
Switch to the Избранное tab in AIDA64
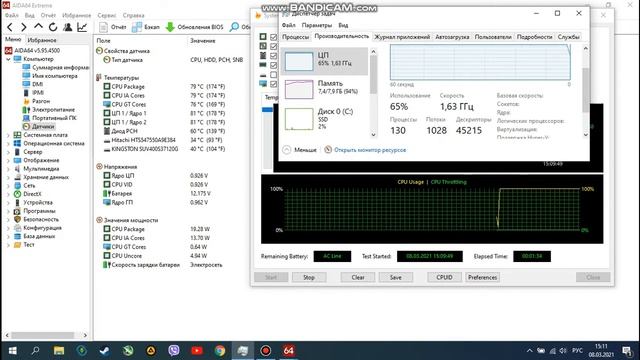[42, 40]
